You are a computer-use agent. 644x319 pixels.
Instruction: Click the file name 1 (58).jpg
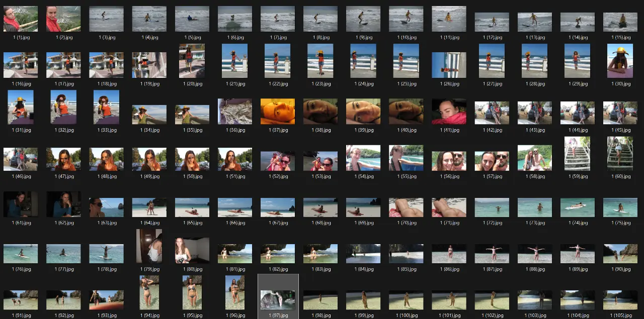[534, 176]
